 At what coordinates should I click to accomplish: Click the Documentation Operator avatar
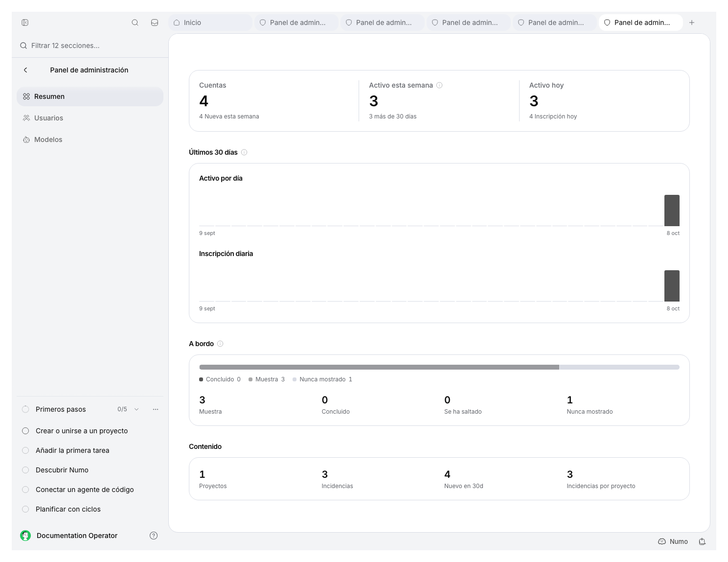[x=25, y=536]
